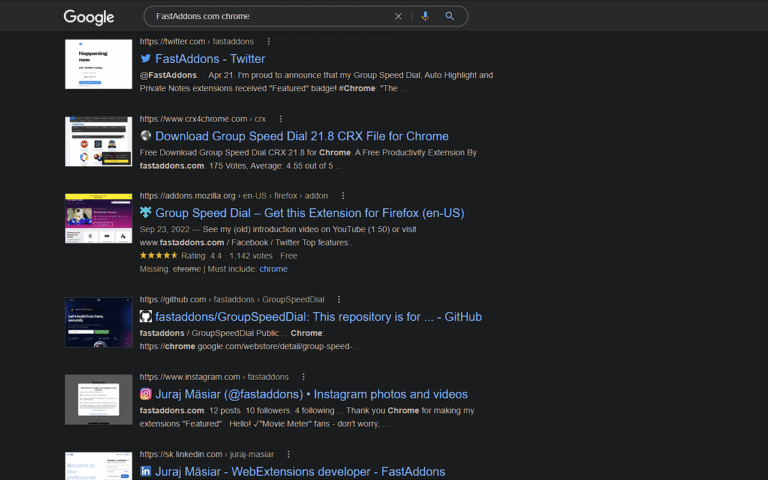This screenshot has height=480, width=768.
Task: Open three-dot menu for twitter.com result
Action: pos(268,42)
